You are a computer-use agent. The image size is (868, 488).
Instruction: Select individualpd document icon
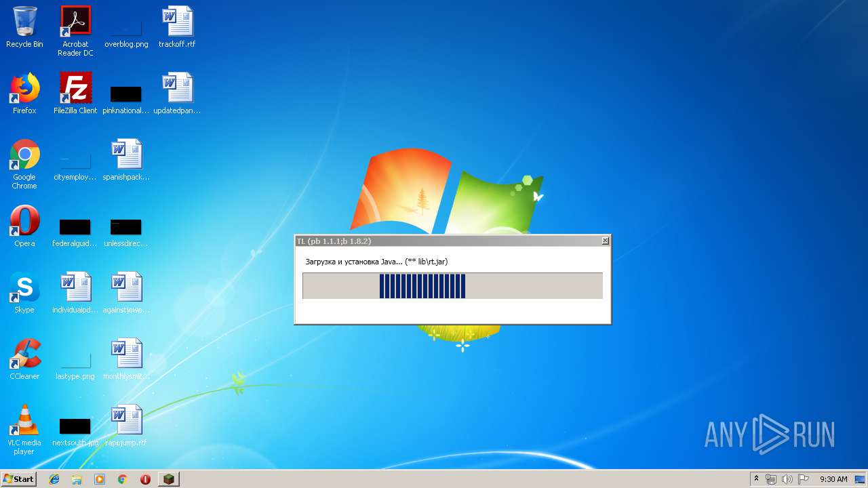(x=75, y=293)
